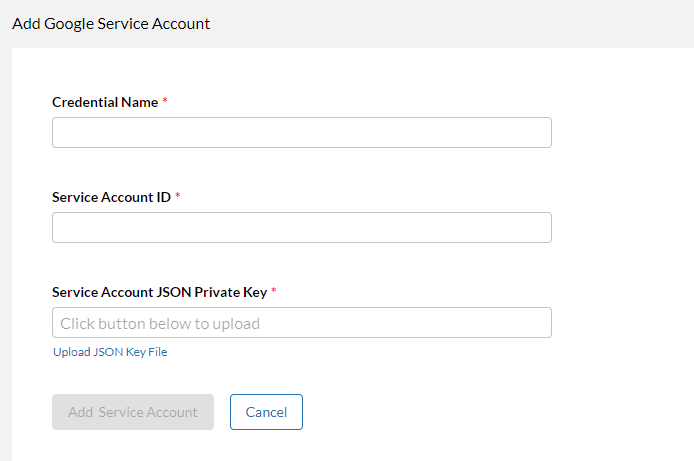Click the Service Account ID label
The image size is (694, 461).
pos(111,197)
